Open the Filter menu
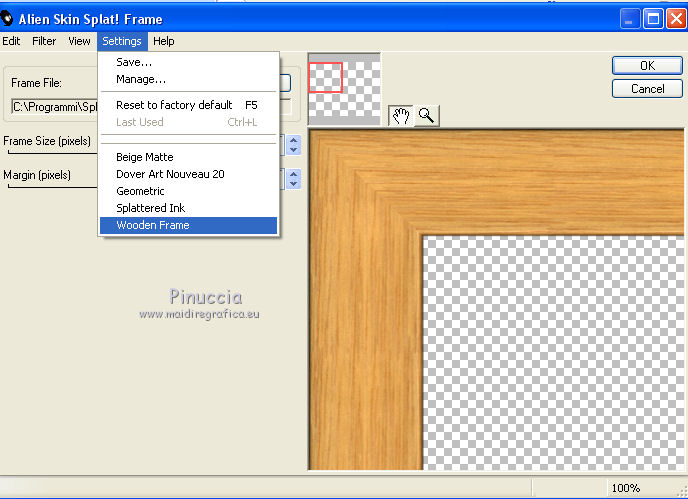This screenshot has height=499, width=688. [x=44, y=41]
